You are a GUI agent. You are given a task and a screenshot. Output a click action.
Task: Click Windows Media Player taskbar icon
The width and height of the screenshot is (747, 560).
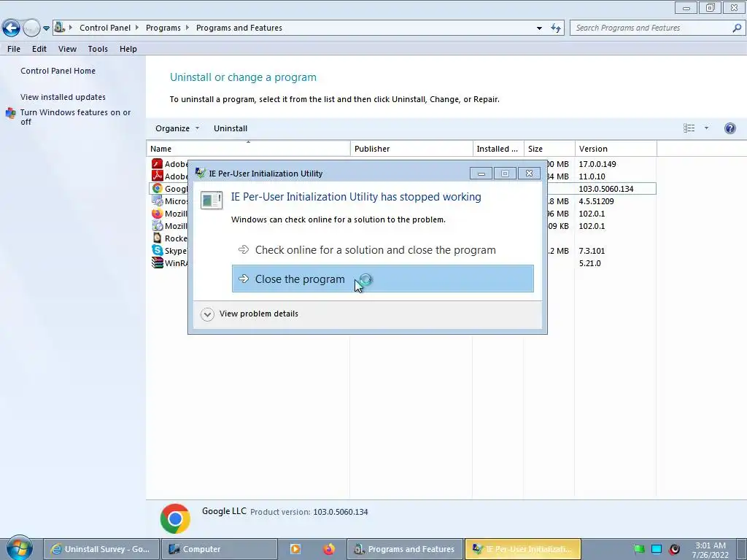pyautogui.click(x=295, y=549)
